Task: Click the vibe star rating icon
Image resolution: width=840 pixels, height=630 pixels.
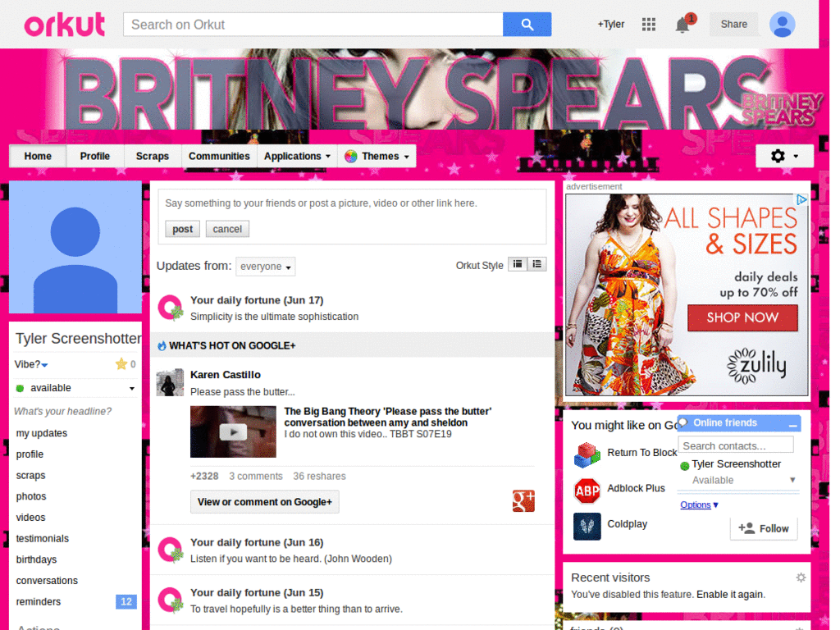Action: pyautogui.click(x=121, y=364)
